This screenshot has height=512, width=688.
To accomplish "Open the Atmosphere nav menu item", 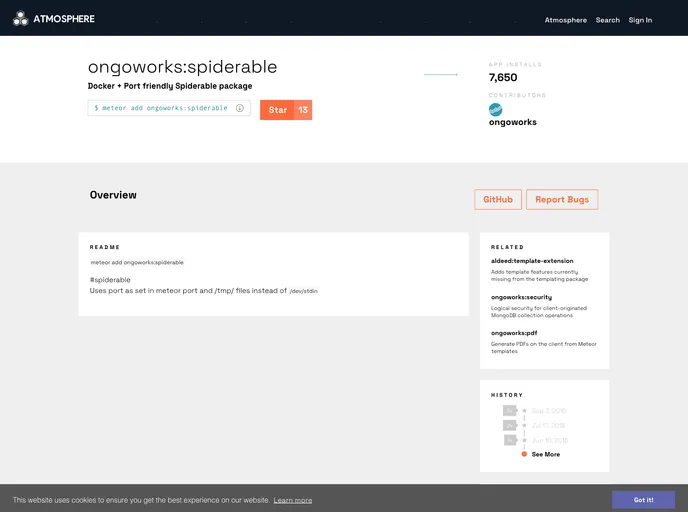I will click(566, 20).
